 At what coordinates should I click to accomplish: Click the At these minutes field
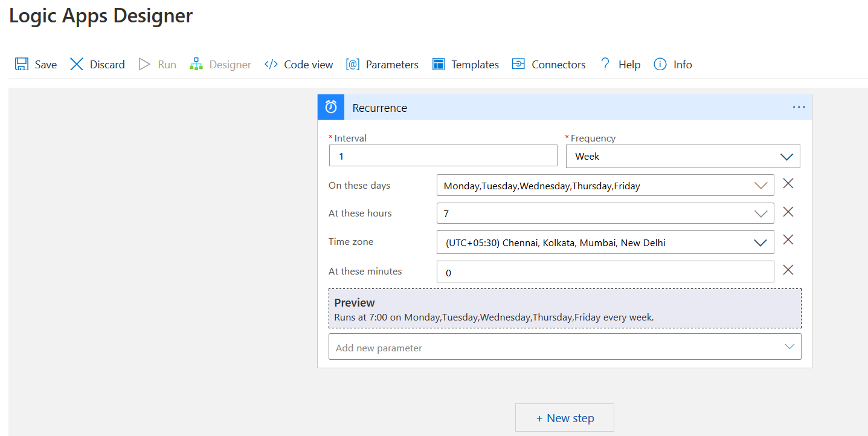[x=605, y=272]
